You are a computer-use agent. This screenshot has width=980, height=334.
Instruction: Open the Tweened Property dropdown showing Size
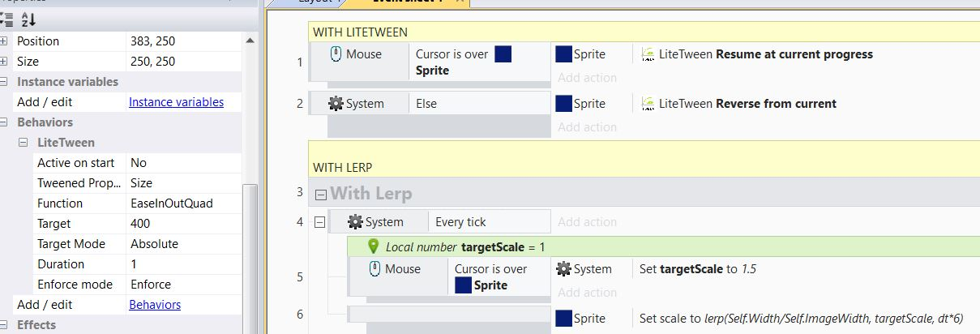pos(183,183)
